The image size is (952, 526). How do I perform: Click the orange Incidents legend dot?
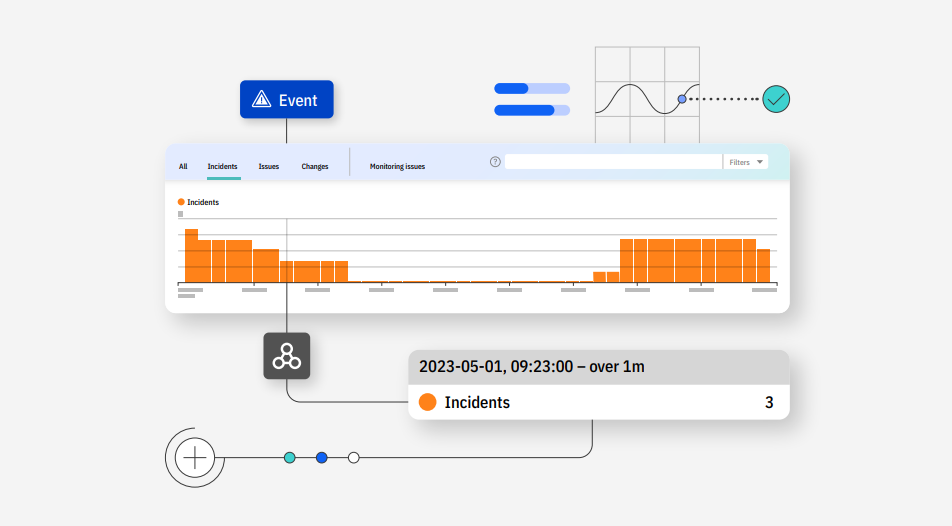(x=181, y=202)
